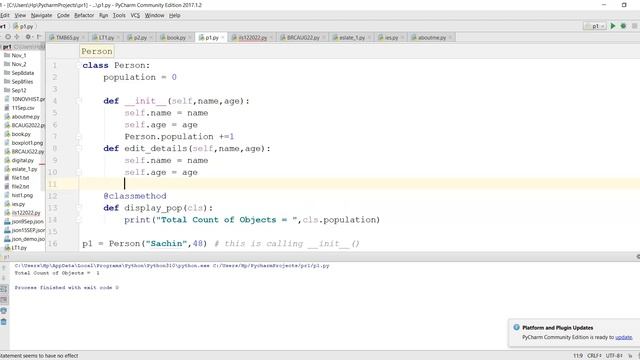Hide the project panel with the pin icon
The width and height of the screenshot is (640, 360).
tap(39, 37)
